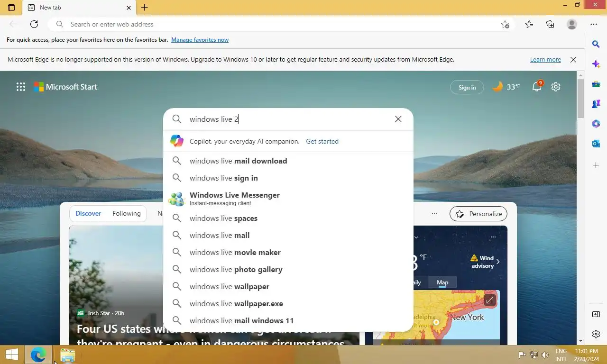
Task: Select suggestion windows live spaces
Action: click(x=288, y=218)
